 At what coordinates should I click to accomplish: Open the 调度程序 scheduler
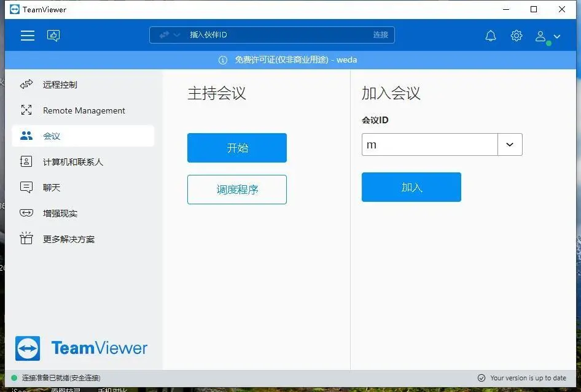tap(236, 190)
